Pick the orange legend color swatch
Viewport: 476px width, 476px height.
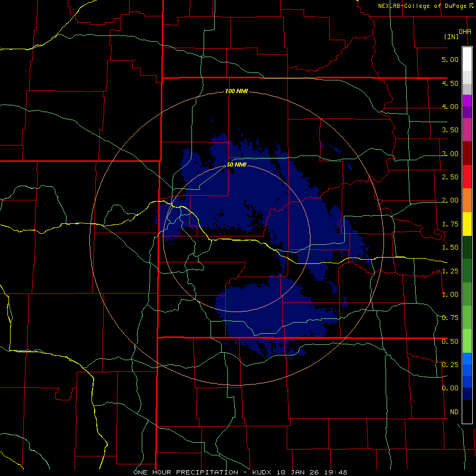pos(467,200)
